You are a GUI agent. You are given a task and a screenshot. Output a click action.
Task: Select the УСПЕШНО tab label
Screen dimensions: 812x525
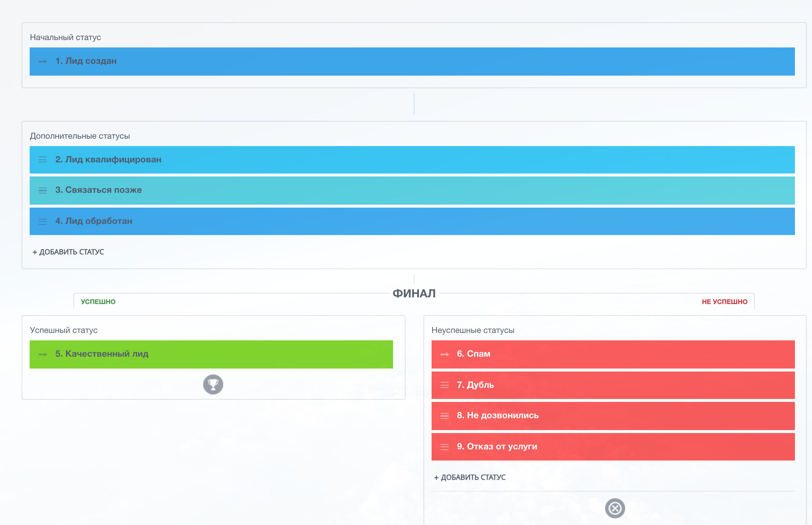pos(98,302)
